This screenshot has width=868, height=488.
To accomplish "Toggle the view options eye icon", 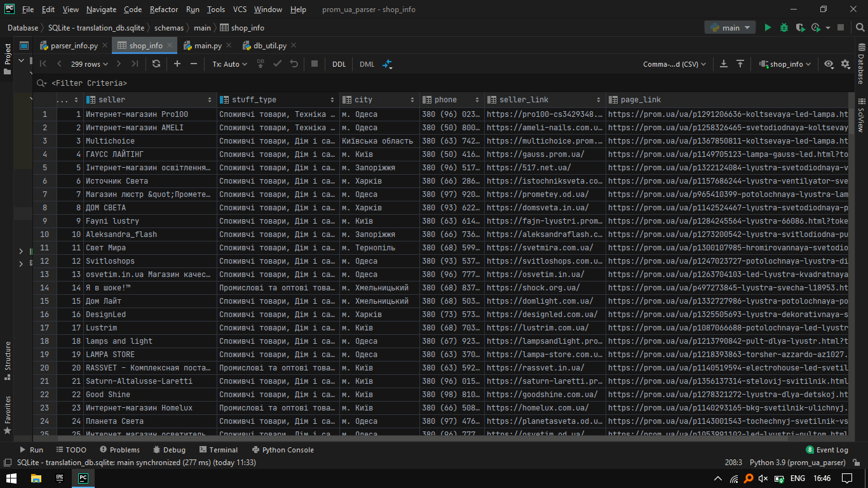I will (x=829, y=64).
